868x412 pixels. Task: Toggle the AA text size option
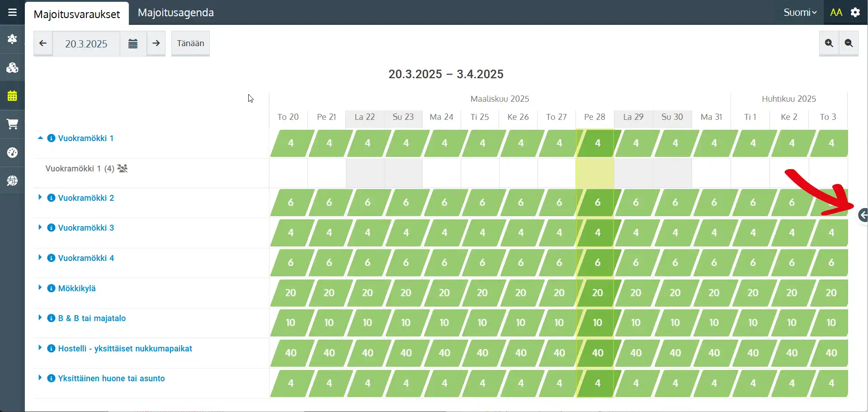pos(836,12)
